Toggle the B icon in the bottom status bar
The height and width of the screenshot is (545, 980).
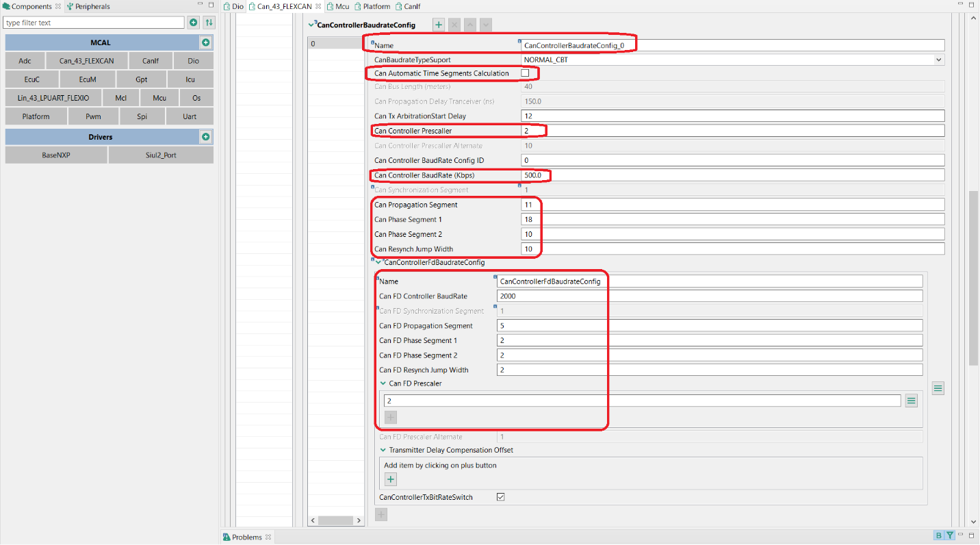click(x=939, y=535)
